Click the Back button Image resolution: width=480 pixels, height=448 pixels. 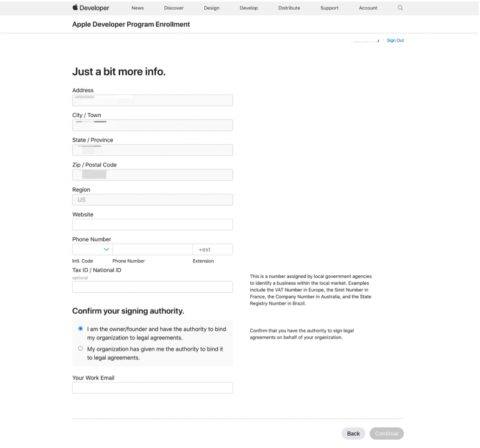pos(353,433)
